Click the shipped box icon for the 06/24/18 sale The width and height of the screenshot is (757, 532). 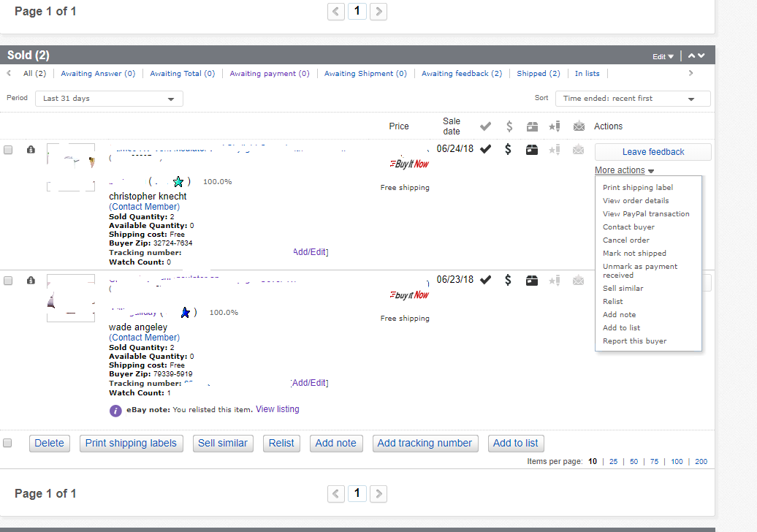(x=532, y=149)
